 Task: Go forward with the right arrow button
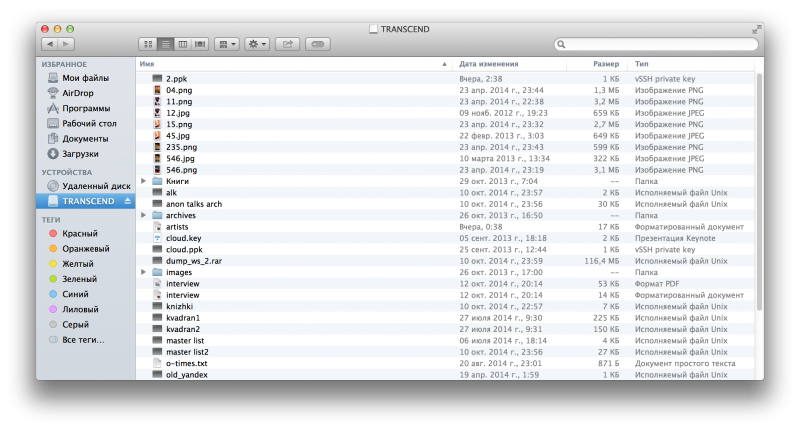coord(66,44)
